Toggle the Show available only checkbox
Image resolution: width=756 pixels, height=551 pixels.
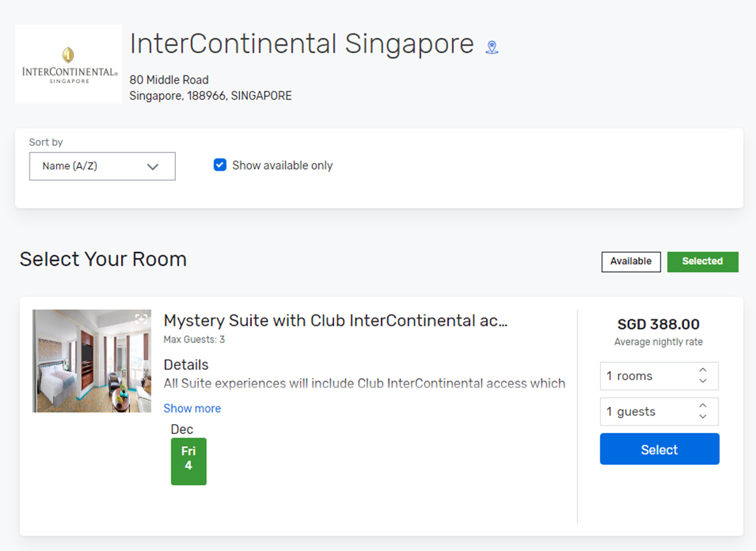[220, 165]
